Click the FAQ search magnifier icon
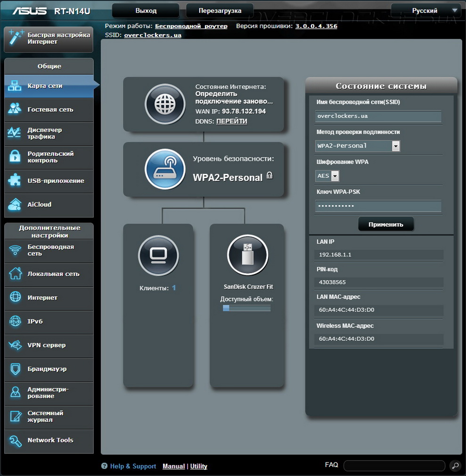Viewport: 466px width, 476px height. 455,466
